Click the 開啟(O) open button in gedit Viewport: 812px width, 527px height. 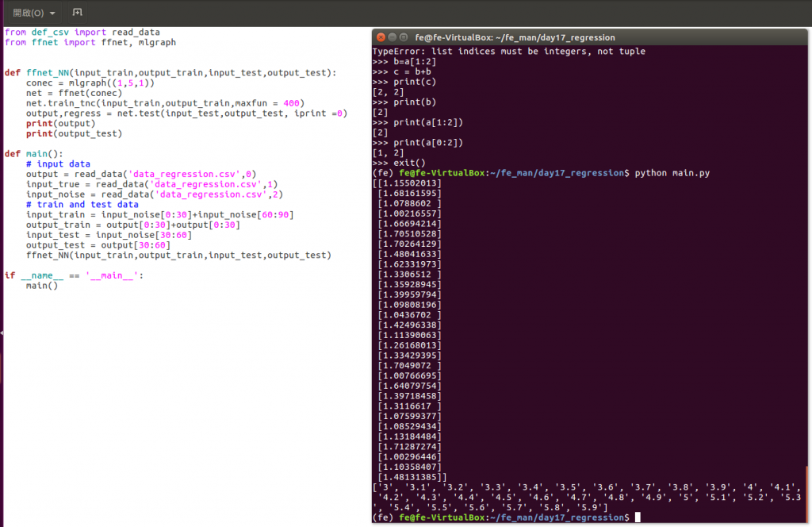tap(28, 13)
